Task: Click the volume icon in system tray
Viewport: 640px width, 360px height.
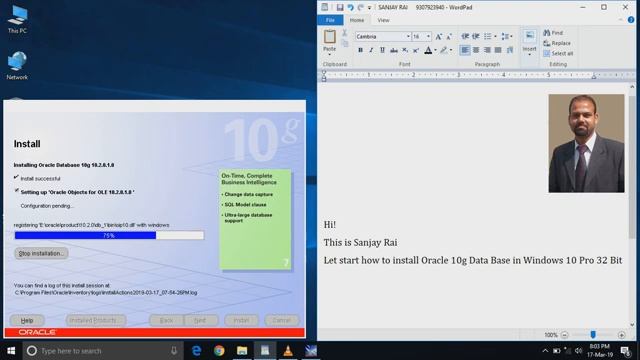Action: pyautogui.click(x=578, y=351)
